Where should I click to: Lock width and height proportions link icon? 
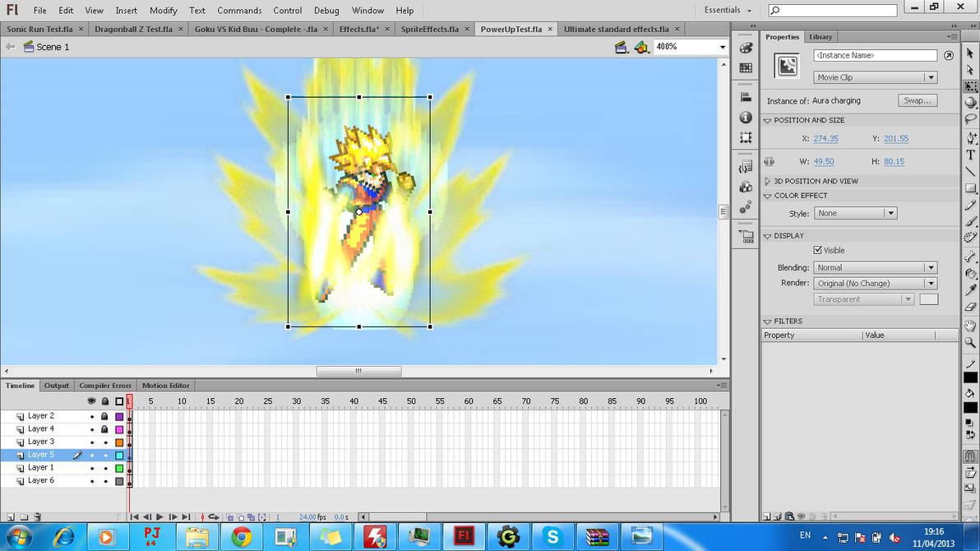770,161
